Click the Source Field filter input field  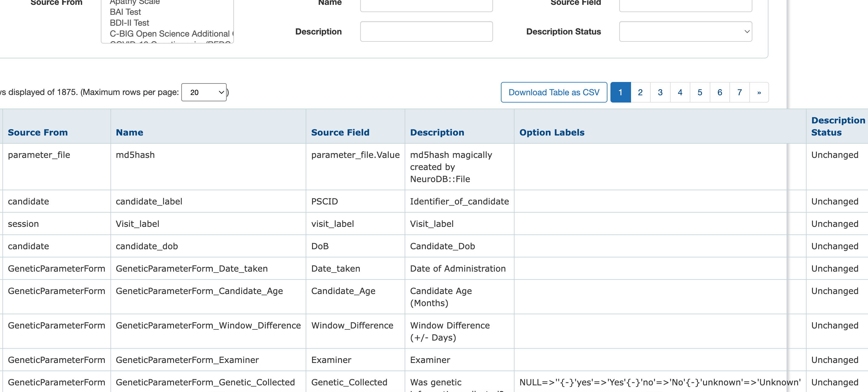(x=686, y=5)
